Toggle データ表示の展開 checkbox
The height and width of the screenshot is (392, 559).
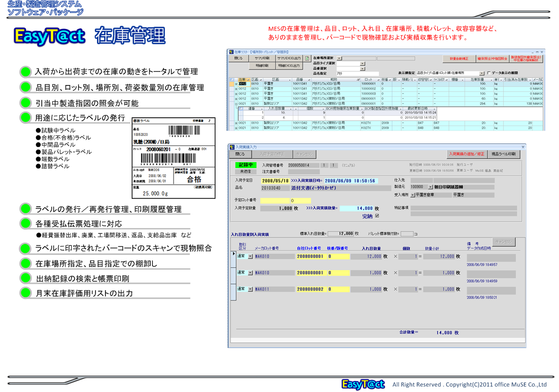point(489,73)
